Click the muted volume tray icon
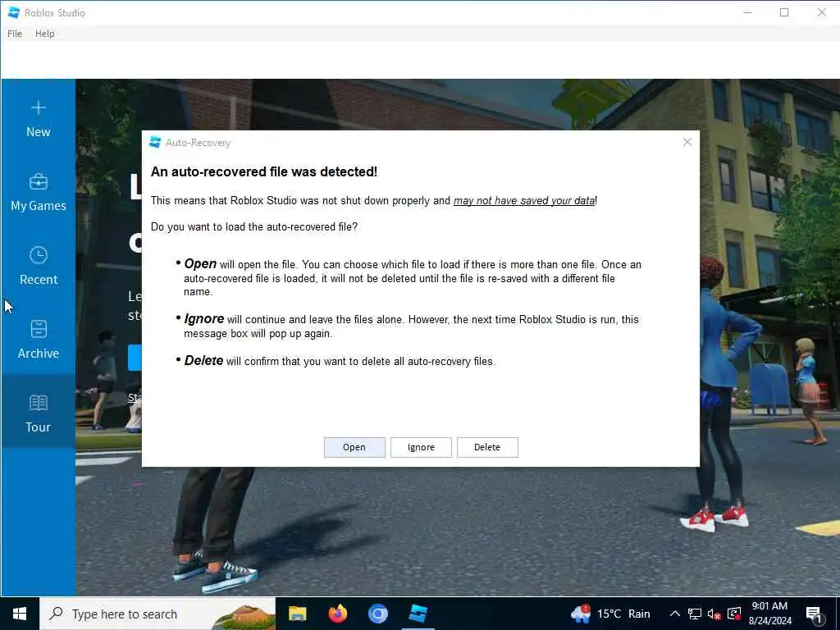The width and height of the screenshot is (840, 630). tap(714, 614)
